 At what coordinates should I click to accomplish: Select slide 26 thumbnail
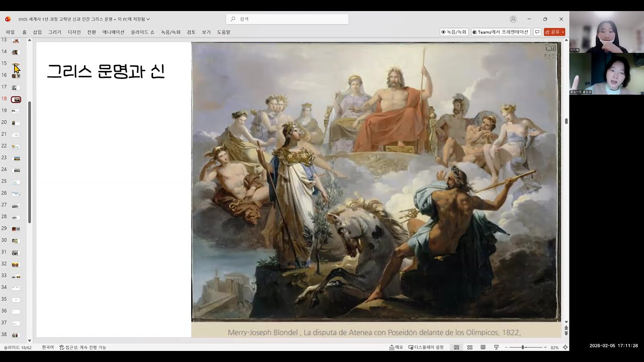(16, 193)
